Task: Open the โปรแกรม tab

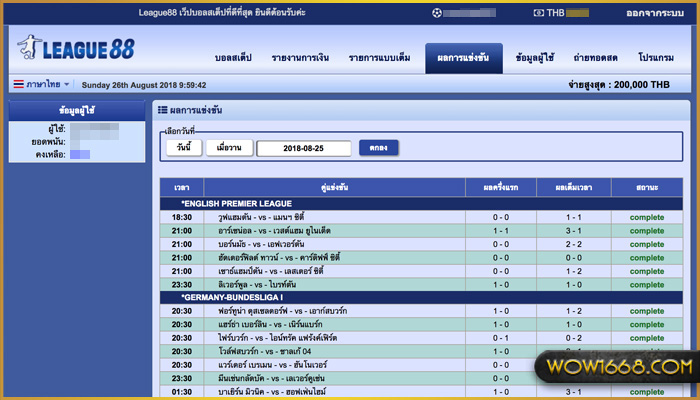Action: click(656, 58)
